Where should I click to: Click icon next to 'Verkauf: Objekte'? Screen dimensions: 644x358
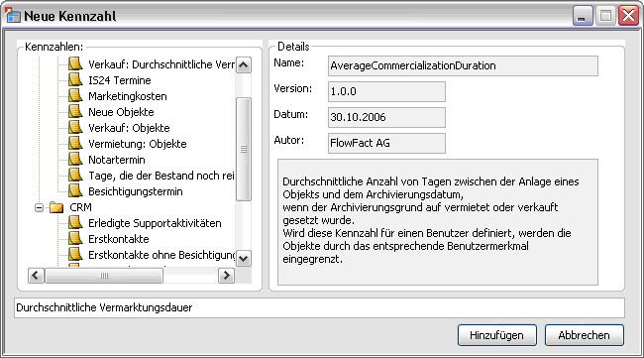75,127
